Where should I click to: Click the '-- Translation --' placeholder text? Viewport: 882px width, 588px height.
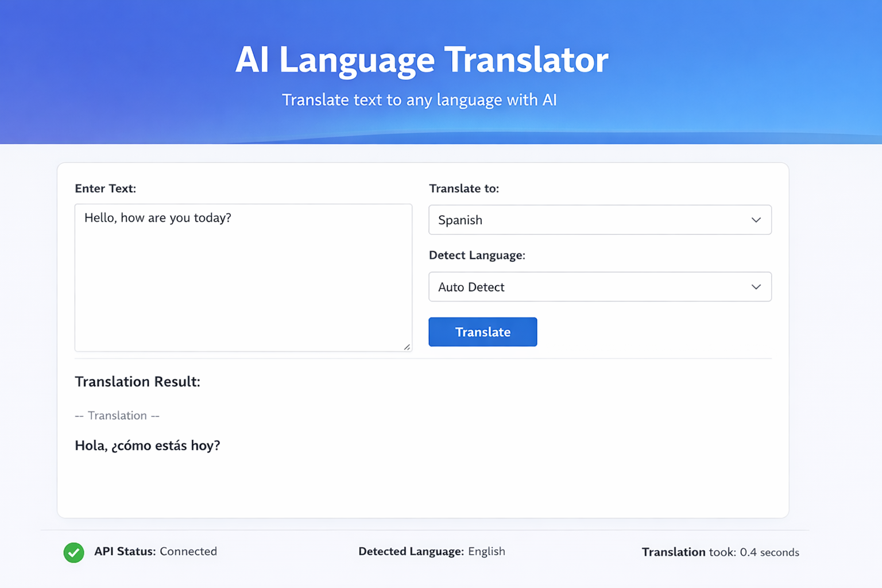[117, 415]
